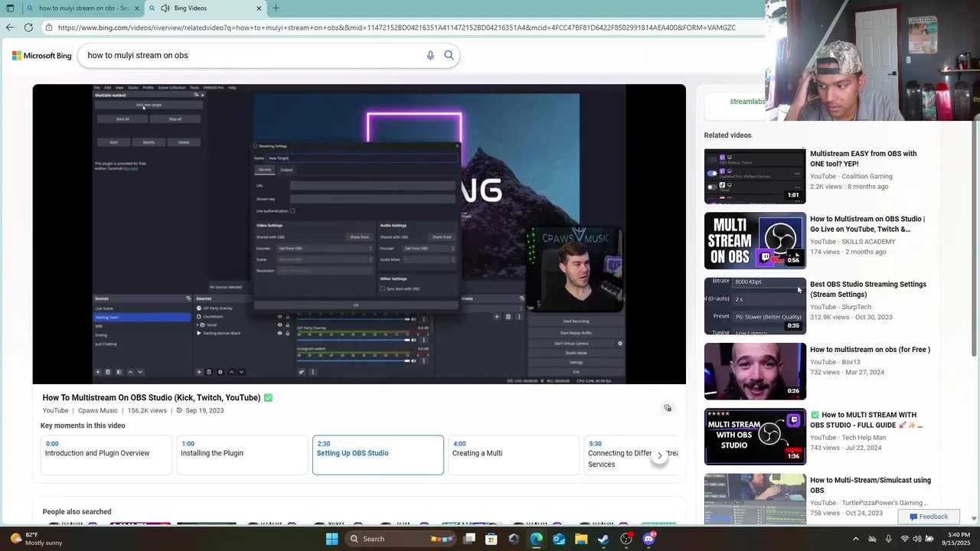Viewport: 980px width, 551px height.
Task: Select the Bing Videos tab
Action: [205, 8]
